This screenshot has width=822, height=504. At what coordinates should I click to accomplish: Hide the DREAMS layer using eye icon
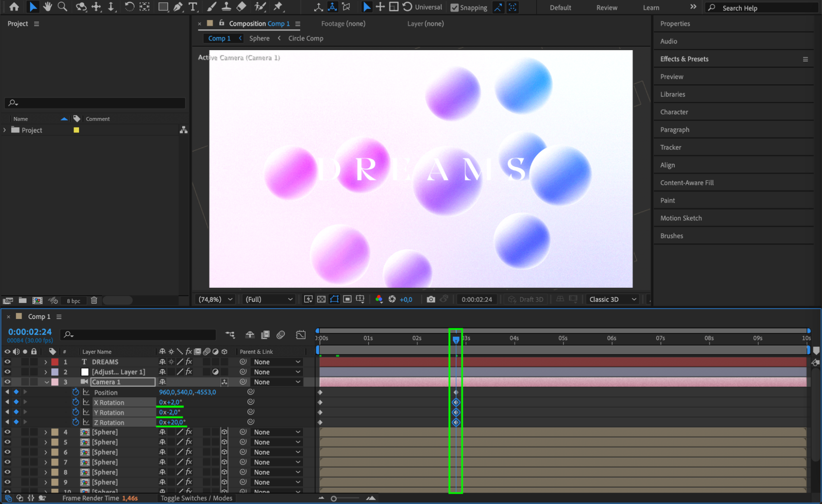[7, 362]
